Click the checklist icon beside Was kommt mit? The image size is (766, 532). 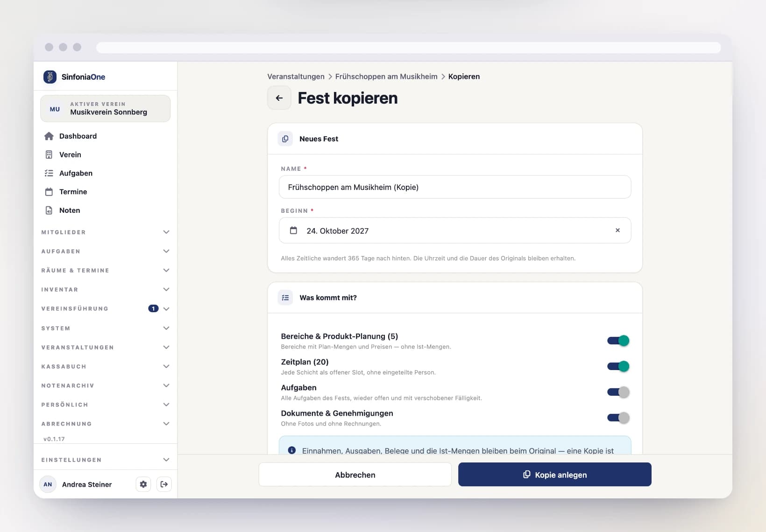(x=285, y=298)
